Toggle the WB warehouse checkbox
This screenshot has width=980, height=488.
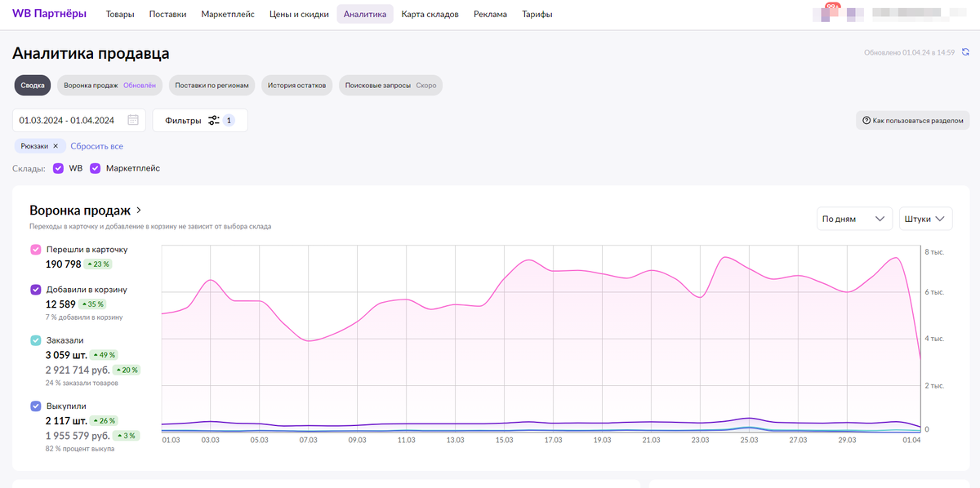point(58,168)
